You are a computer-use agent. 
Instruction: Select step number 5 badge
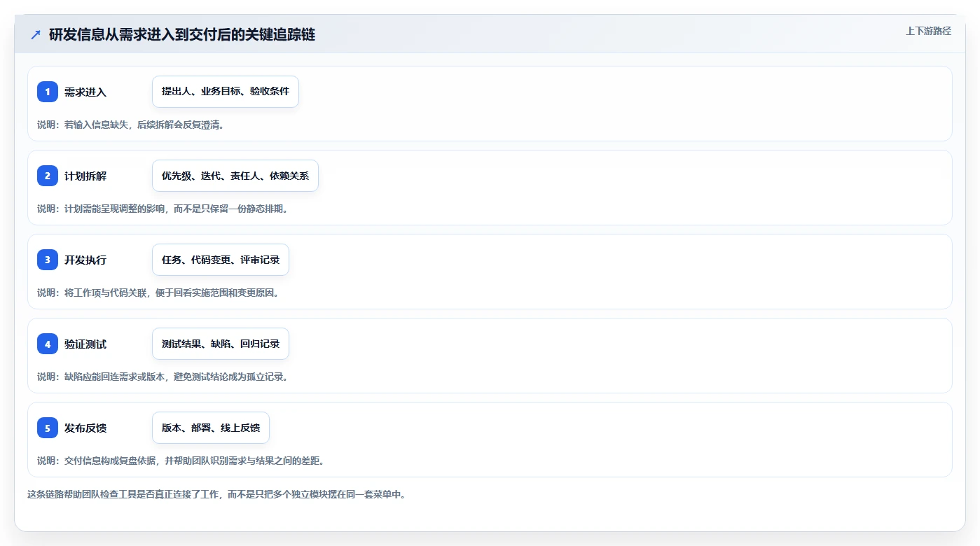[48, 428]
